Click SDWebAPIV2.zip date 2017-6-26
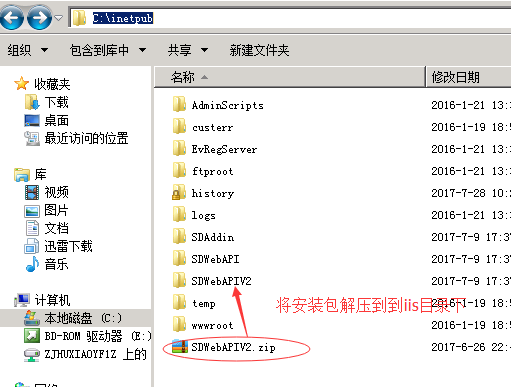 pyautogui.click(x=458, y=347)
